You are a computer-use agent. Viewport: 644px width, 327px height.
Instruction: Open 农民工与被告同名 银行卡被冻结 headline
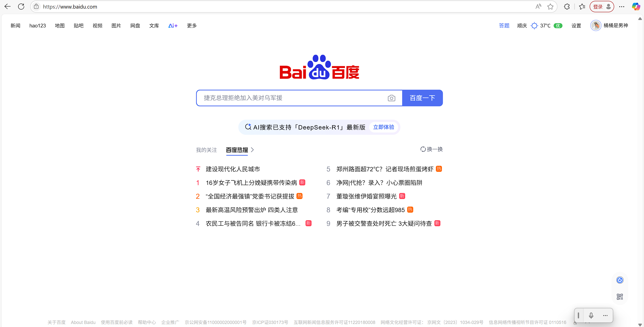click(x=253, y=223)
